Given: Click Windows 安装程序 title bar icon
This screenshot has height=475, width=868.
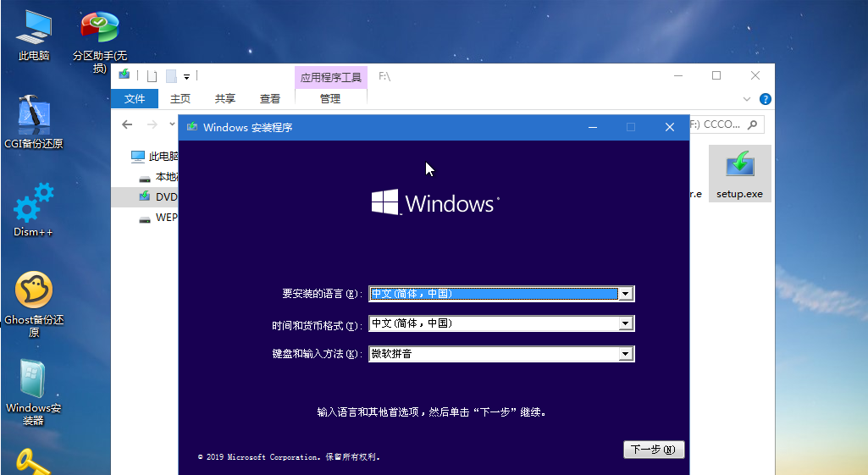Looking at the screenshot, I should [192, 127].
